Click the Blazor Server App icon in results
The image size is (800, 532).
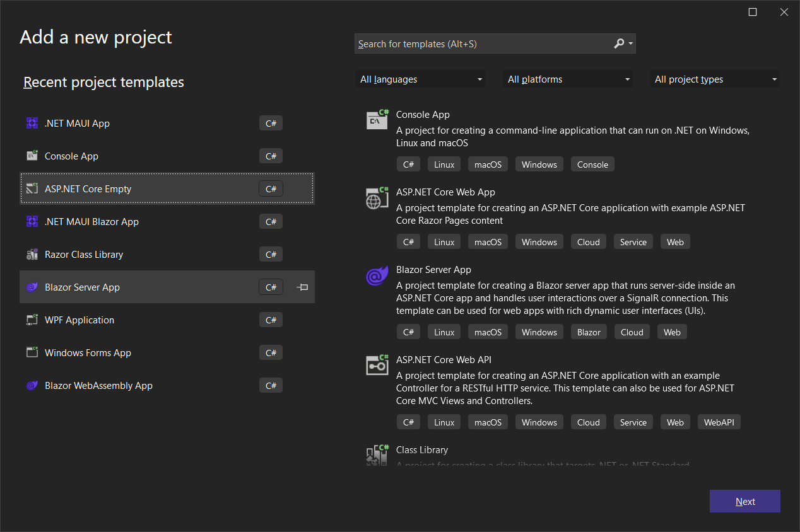377,275
